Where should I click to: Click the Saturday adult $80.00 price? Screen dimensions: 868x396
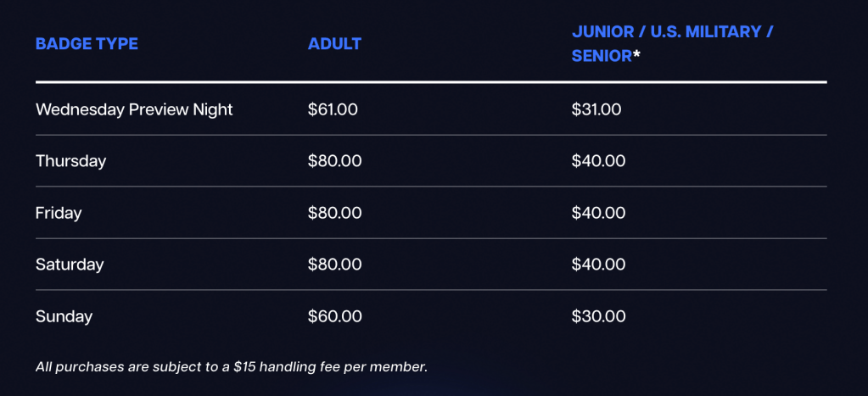pos(334,265)
